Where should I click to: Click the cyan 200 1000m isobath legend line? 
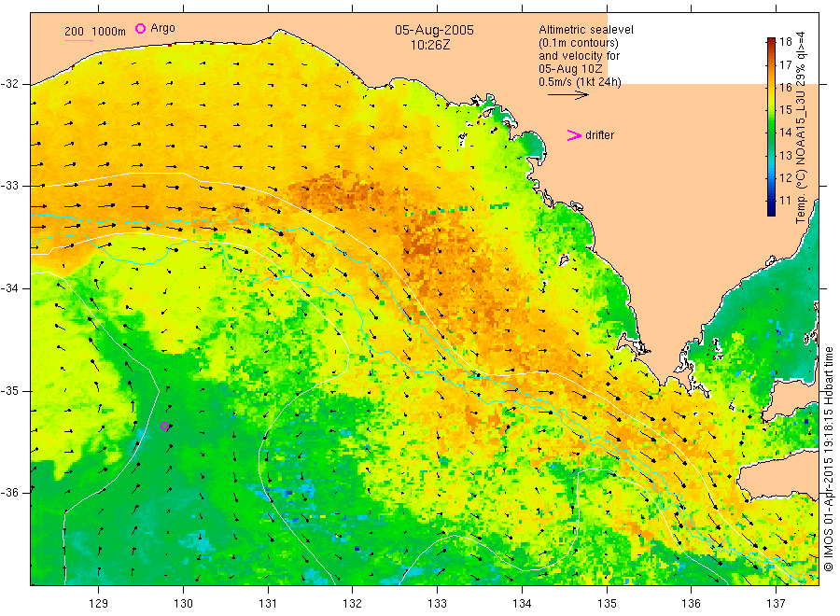pos(78,40)
